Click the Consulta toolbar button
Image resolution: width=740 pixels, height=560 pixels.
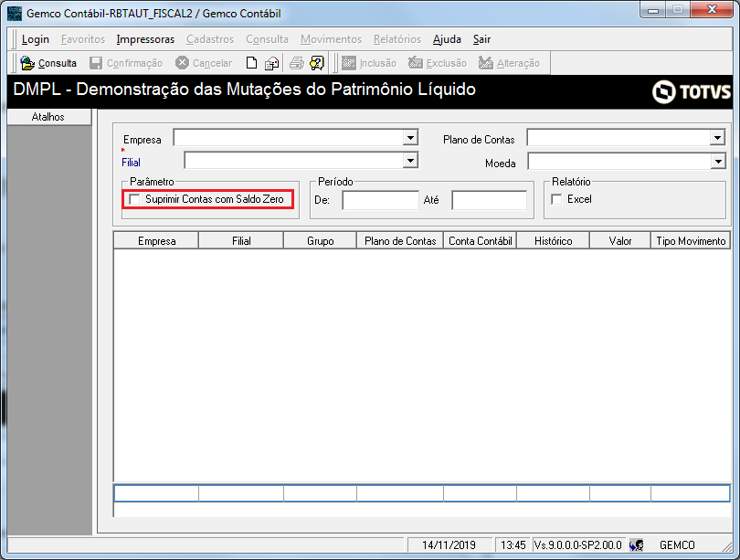[x=49, y=63]
